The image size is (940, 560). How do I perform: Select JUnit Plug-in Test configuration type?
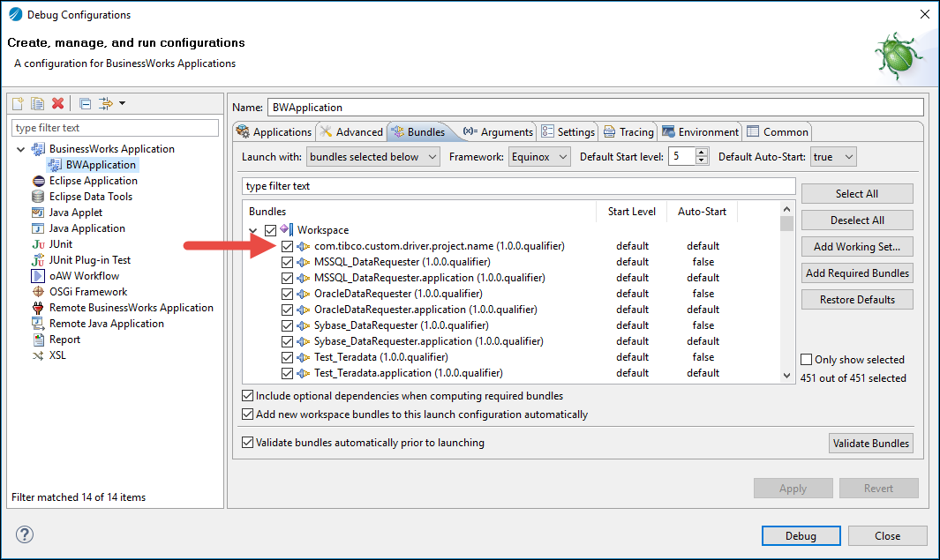(x=89, y=260)
